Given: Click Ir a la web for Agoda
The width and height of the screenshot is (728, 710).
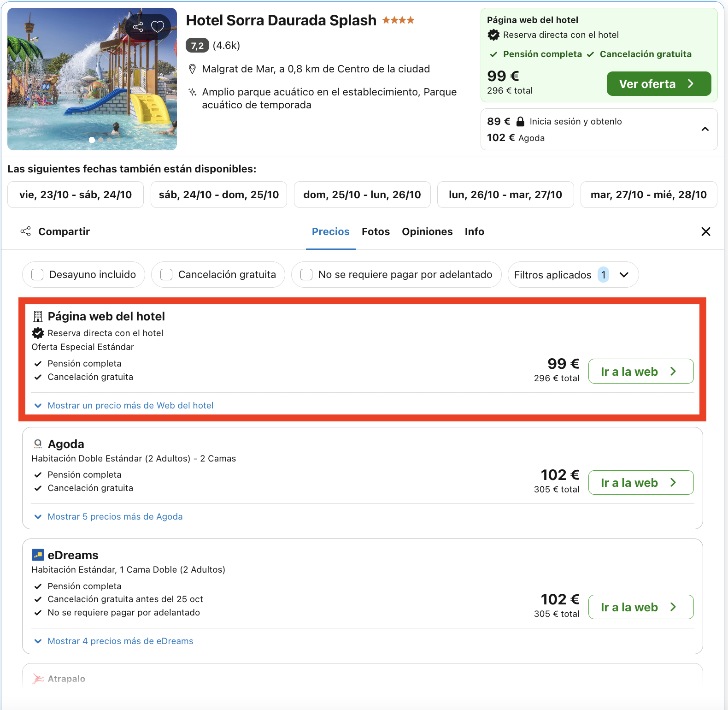Looking at the screenshot, I should [x=641, y=482].
